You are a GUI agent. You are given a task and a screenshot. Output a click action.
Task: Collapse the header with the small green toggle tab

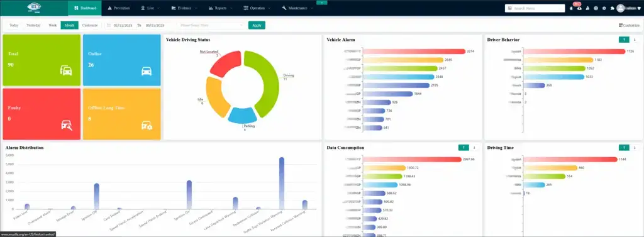point(322,3)
